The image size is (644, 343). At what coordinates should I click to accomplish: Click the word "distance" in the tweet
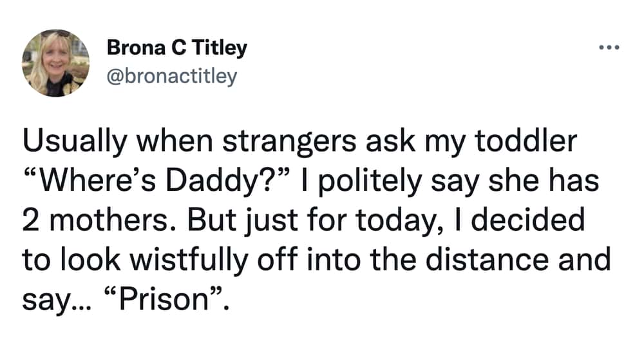click(x=487, y=259)
